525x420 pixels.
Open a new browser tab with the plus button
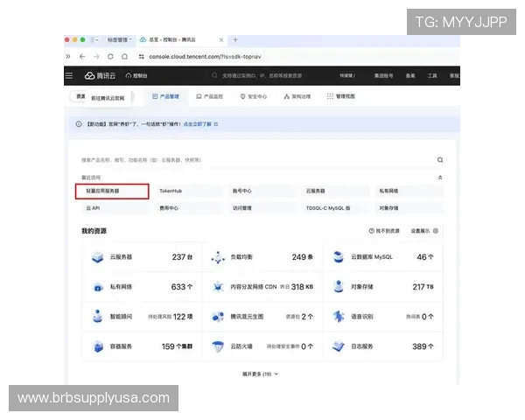(x=235, y=40)
